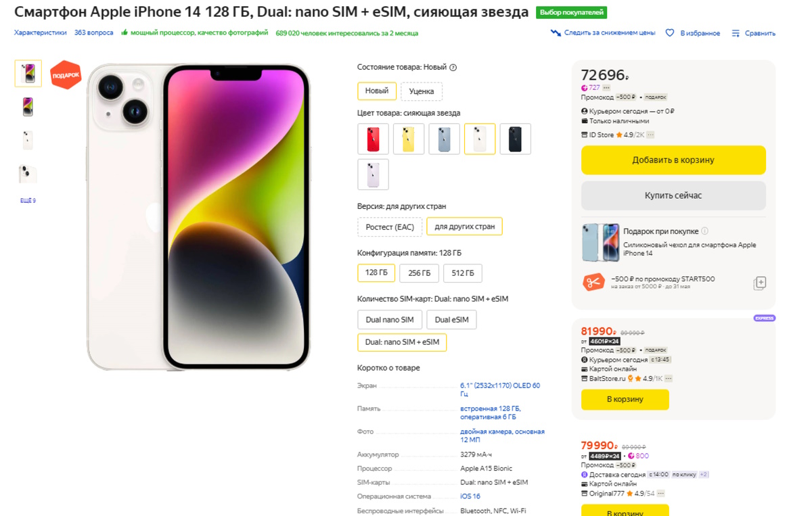Copy promo code START500 with copy icon
Screen dimensions: 812x516
click(759, 283)
